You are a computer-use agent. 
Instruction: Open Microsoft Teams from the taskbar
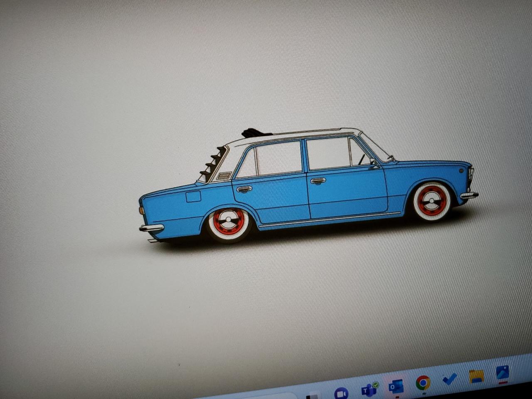tap(369, 390)
